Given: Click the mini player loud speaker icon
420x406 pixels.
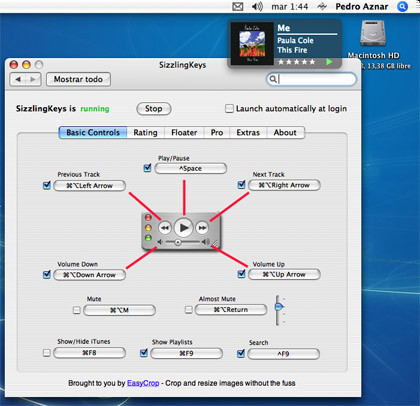Looking at the screenshot, I should (x=206, y=242).
